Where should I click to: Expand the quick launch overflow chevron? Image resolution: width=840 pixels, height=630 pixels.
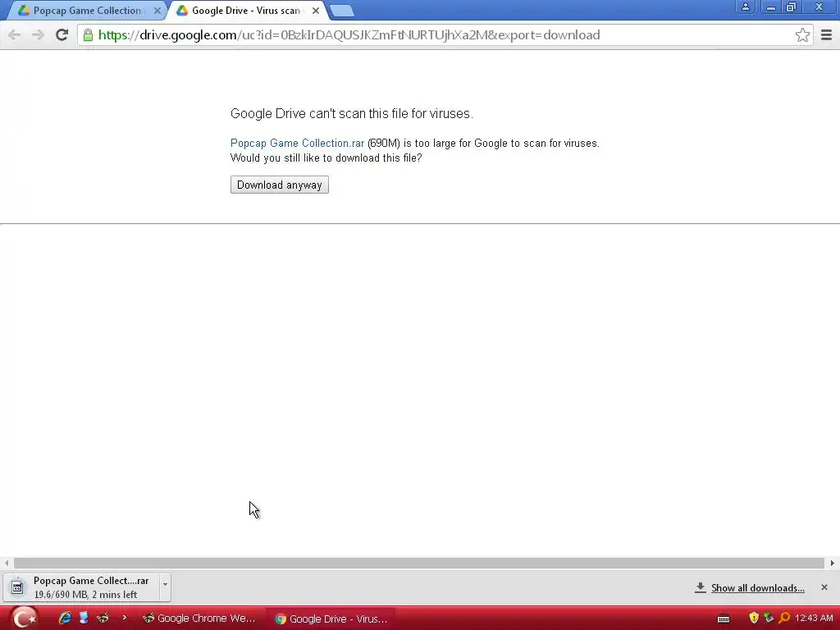(x=125, y=618)
